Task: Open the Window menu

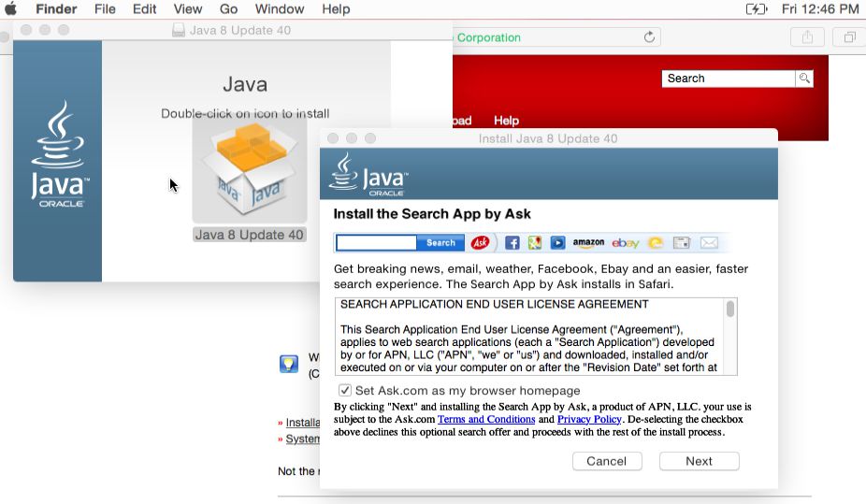Action: coord(280,8)
